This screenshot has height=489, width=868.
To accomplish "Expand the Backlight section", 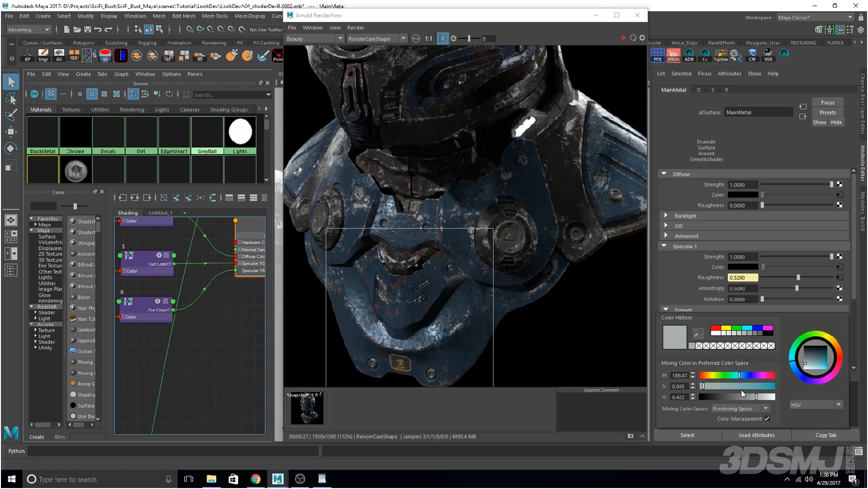I will (x=666, y=216).
